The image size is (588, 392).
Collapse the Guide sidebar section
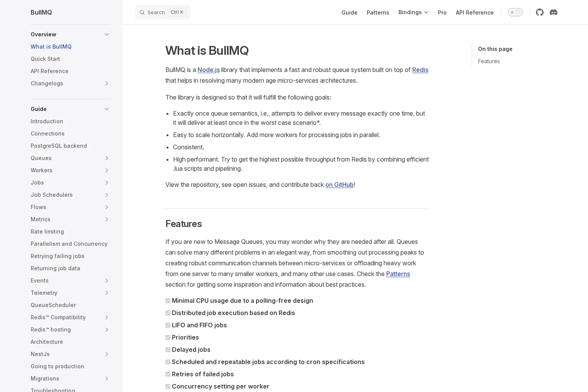tap(107, 109)
